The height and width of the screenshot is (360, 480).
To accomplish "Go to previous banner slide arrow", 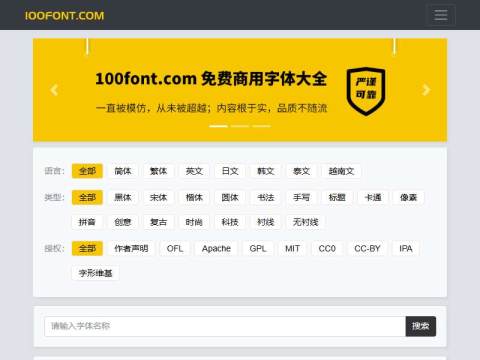I will (x=54, y=90).
